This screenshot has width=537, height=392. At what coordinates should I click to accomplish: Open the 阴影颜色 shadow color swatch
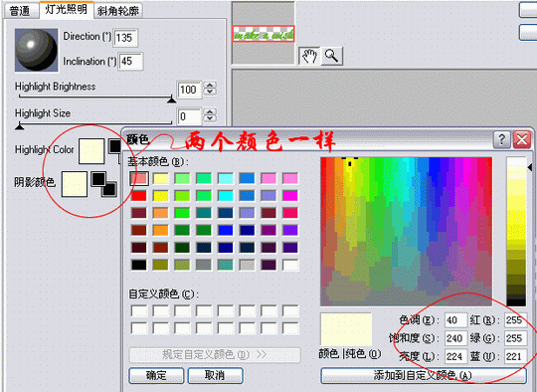coord(75,184)
